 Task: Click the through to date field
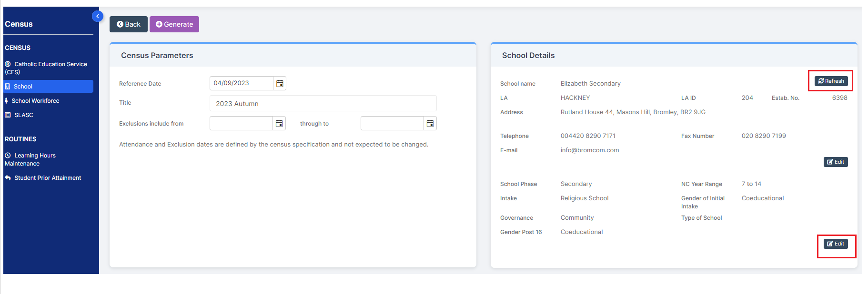(392, 123)
